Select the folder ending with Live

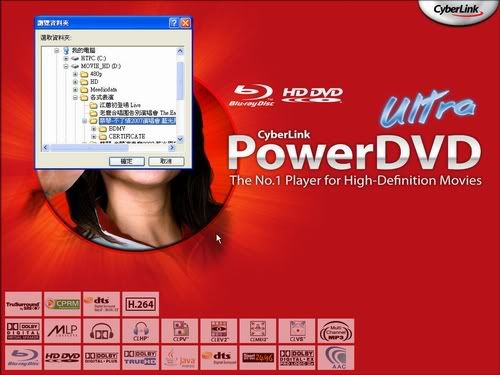click(120, 105)
